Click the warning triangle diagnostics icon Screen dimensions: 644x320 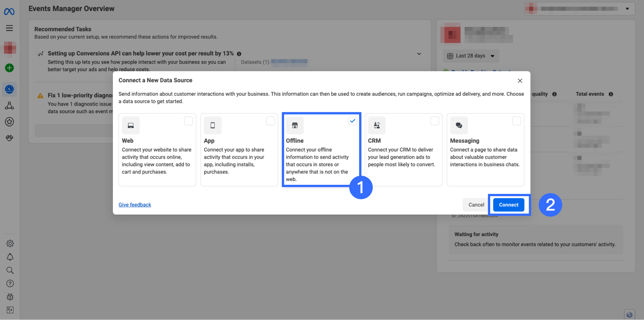click(x=40, y=96)
